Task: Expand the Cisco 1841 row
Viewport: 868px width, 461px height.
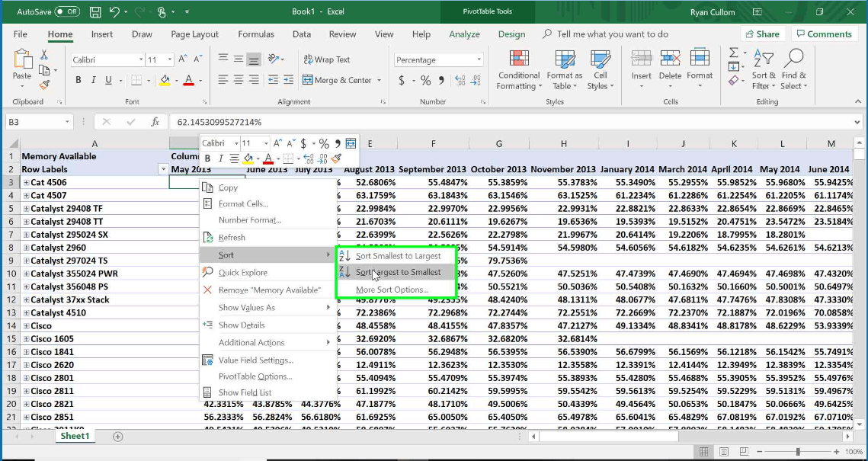Action: [26, 352]
